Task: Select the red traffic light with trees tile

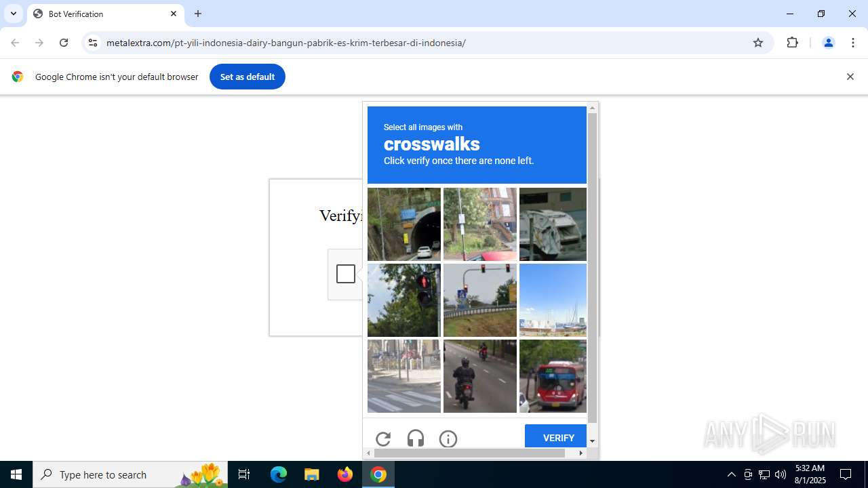Action: tap(404, 300)
